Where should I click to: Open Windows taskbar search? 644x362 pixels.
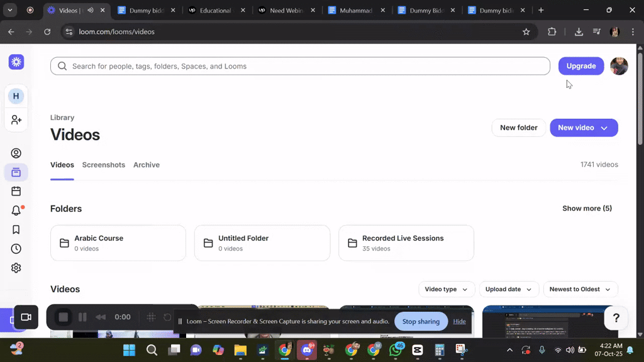point(152,350)
